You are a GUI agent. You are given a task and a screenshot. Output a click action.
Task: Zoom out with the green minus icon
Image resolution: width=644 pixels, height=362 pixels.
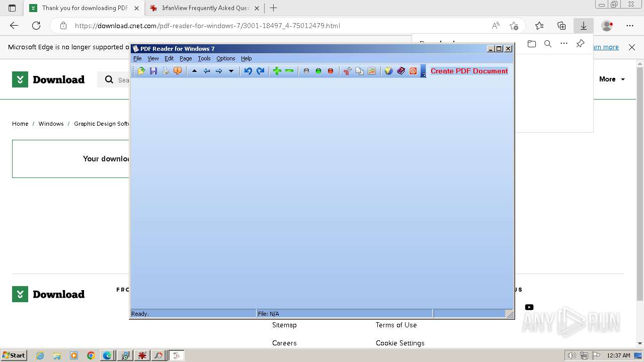289,71
